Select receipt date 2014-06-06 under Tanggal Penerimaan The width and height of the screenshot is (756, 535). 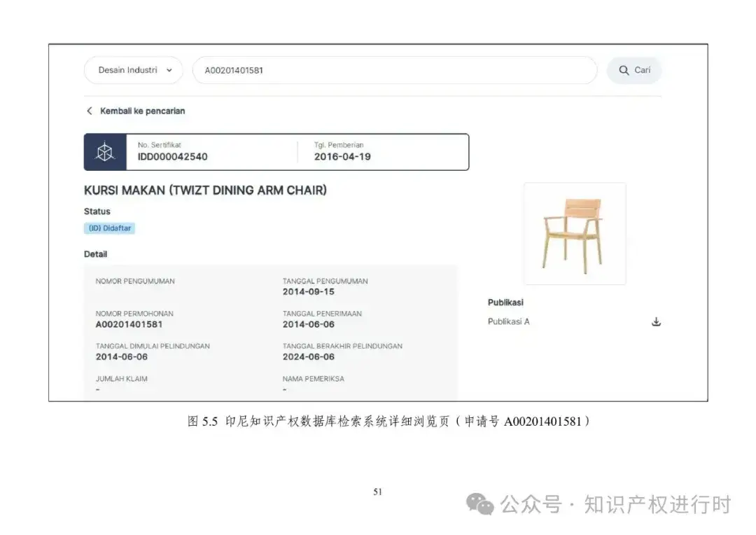pos(309,325)
